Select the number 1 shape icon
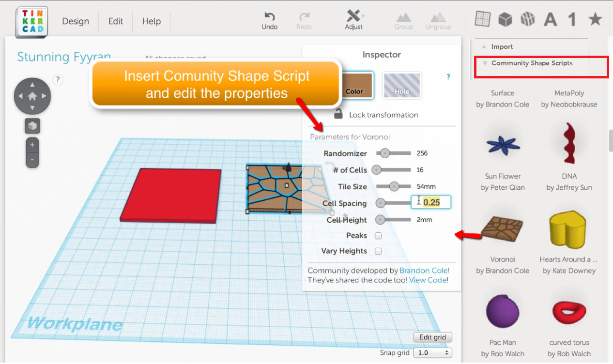 [x=571, y=19]
